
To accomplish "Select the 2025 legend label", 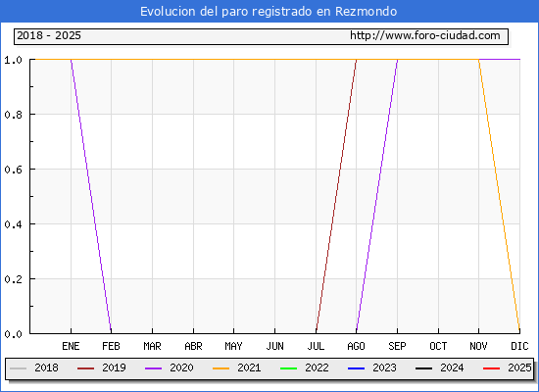I will [x=519, y=367].
